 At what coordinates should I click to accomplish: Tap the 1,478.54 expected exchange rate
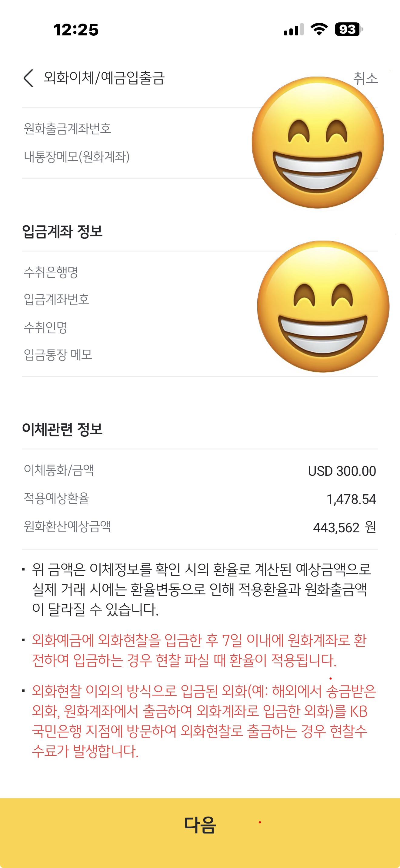(x=351, y=499)
